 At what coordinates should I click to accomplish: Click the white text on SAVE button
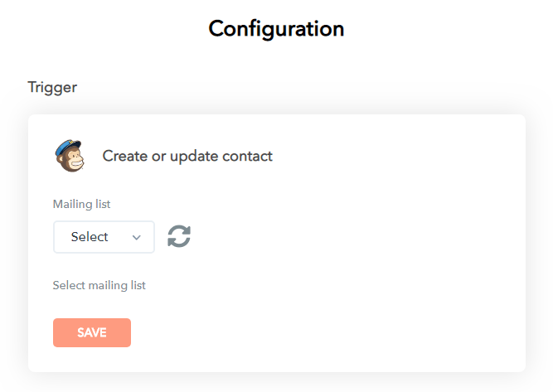92,332
